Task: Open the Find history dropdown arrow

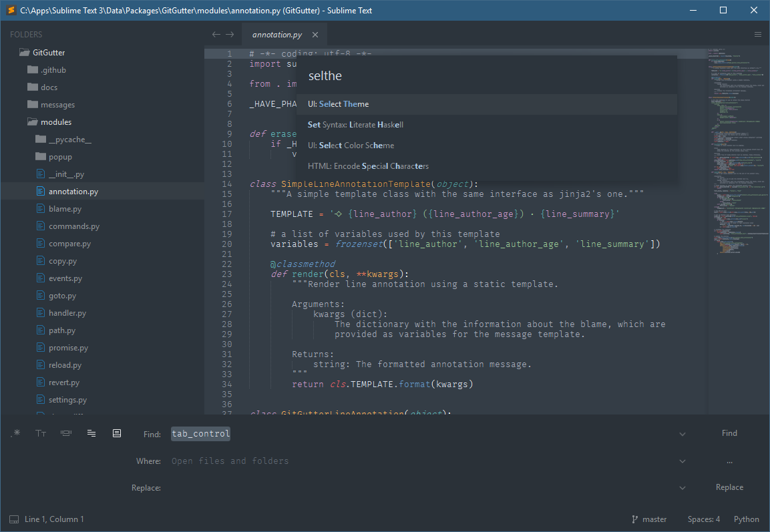Action: [682, 434]
